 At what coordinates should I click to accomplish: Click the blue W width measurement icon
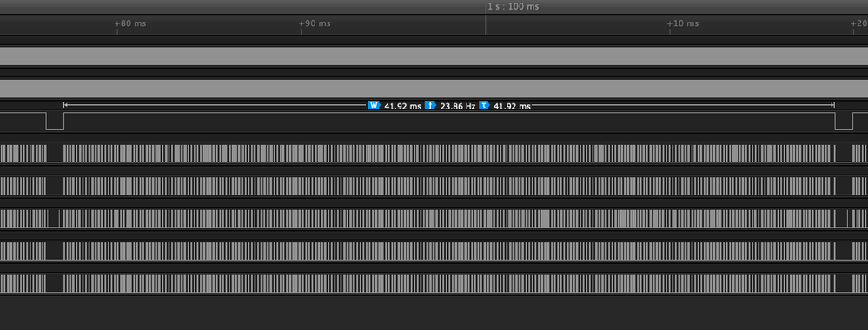(x=374, y=105)
